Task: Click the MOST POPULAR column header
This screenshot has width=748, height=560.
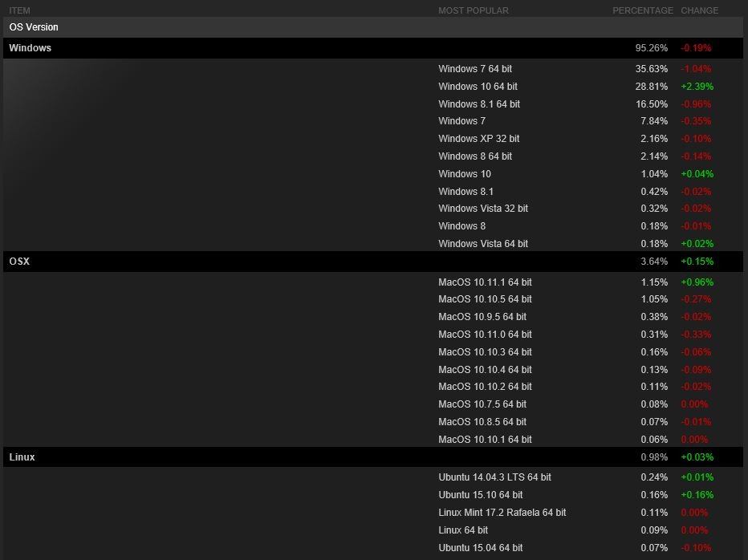Action: [x=474, y=10]
